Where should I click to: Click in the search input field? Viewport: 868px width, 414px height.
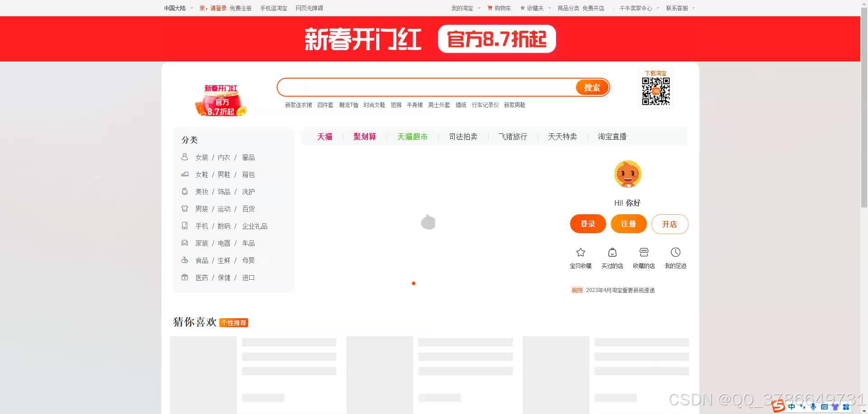click(x=427, y=87)
